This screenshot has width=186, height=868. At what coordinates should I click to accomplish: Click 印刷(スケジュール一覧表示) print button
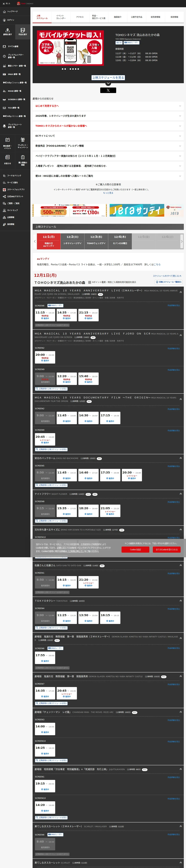pyautogui.click(x=168, y=282)
